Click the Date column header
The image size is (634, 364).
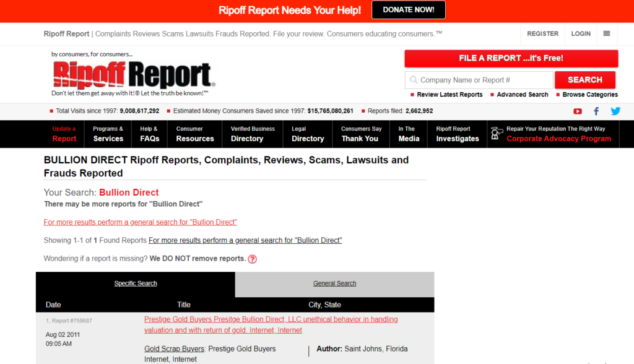tap(53, 305)
